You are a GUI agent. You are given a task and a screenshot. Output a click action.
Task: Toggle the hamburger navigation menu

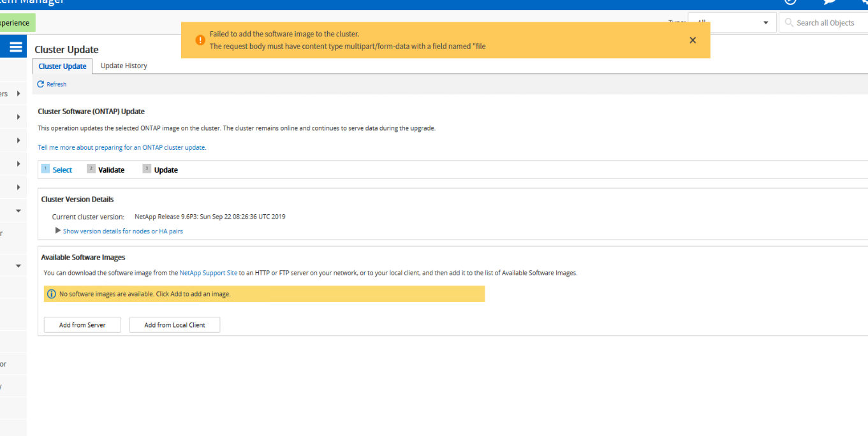15,47
